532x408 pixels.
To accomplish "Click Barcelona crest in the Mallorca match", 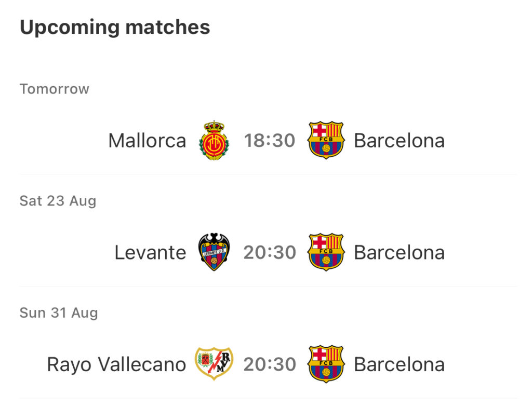I will [326, 140].
